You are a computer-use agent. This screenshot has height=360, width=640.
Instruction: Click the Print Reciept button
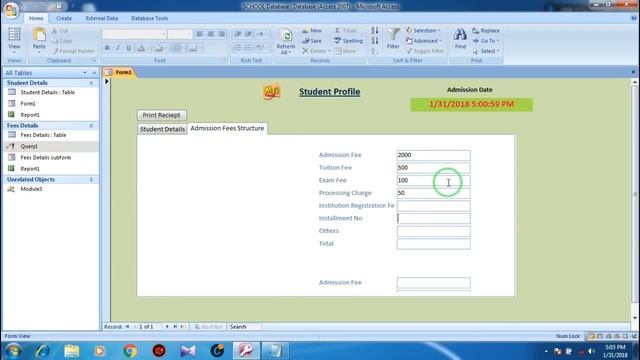161,115
